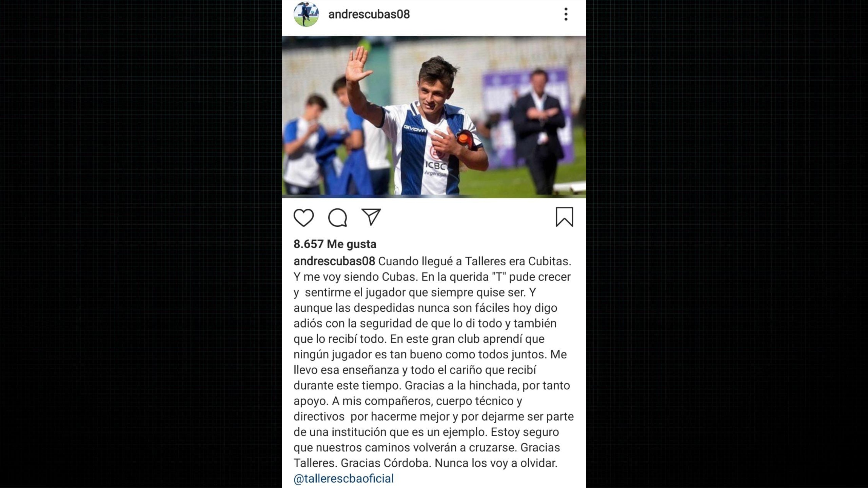Open the @tallerescbaoficial mention link
Image resolution: width=868 pixels, height=488 pixels.
pos(344,479)
